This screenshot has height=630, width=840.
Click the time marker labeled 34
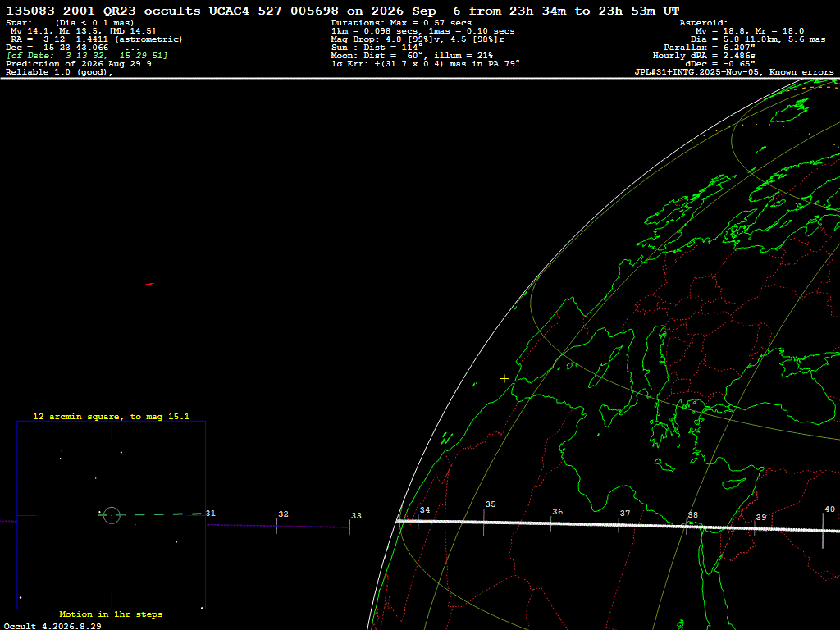point(425,510)
